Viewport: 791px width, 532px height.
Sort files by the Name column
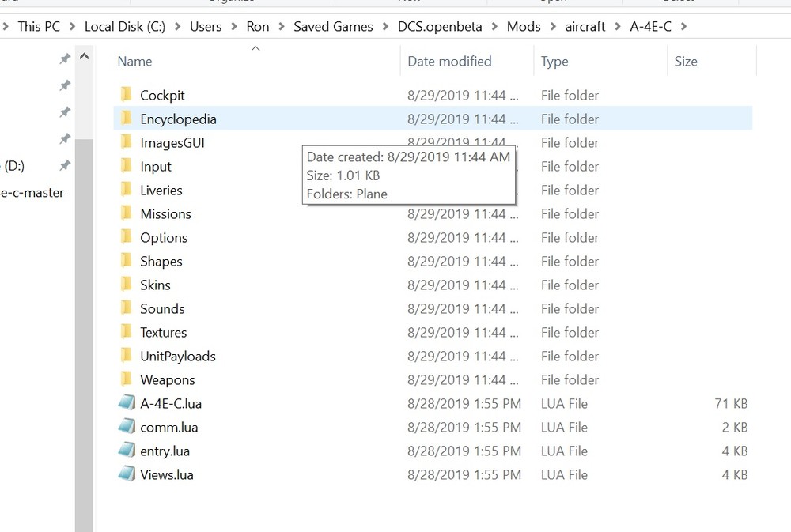pyautogui.click(x=134, y=62)
